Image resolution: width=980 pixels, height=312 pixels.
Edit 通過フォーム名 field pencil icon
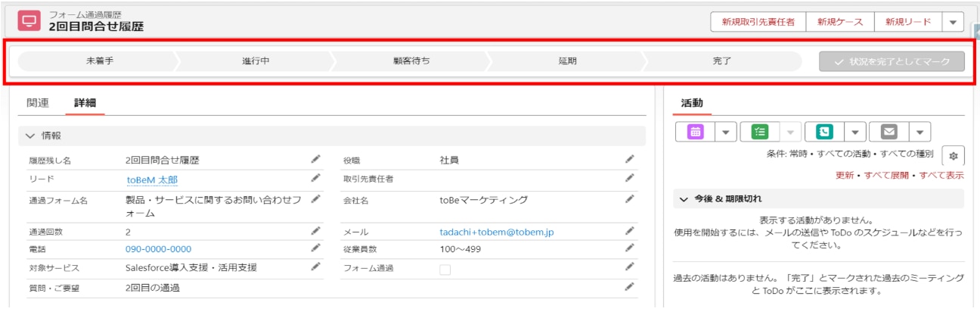(315, 200)
